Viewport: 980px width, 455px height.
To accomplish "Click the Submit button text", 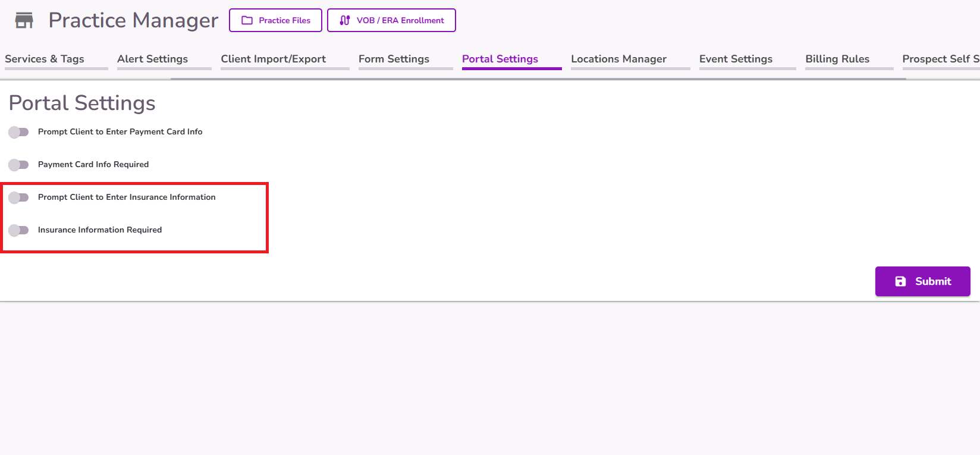I will [933, 281].
